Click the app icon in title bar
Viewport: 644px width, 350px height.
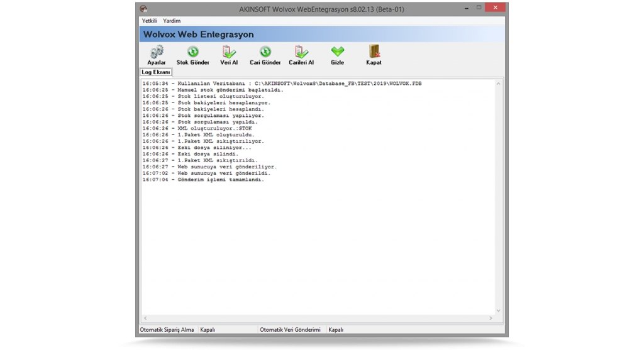coord(143,9)
